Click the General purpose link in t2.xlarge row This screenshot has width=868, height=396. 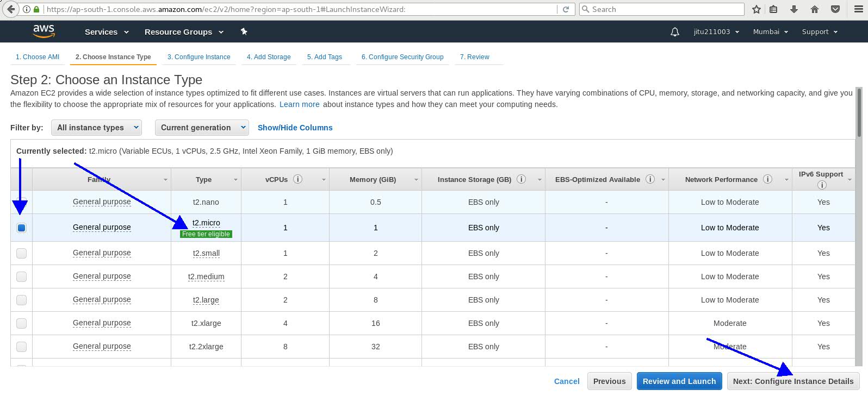(102, 323)
